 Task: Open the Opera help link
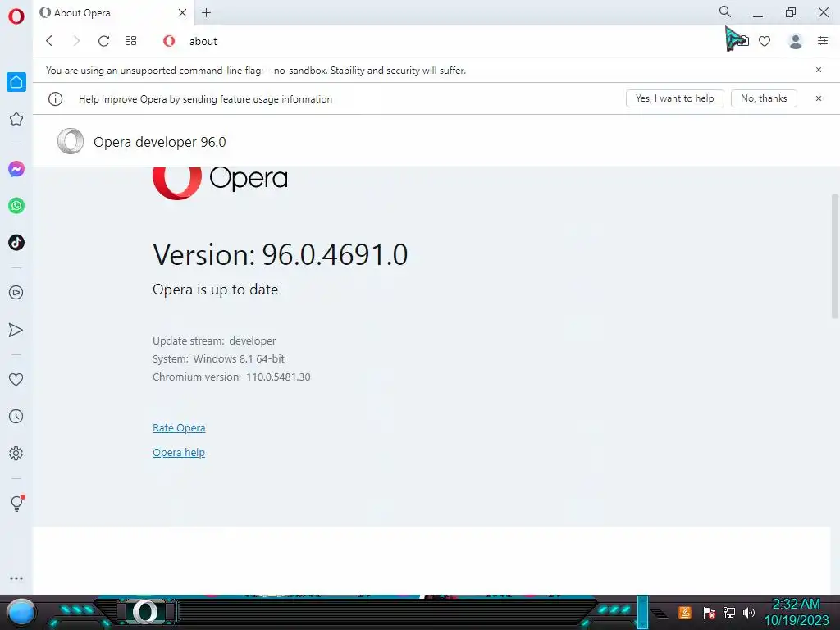[x=179, y=453]
